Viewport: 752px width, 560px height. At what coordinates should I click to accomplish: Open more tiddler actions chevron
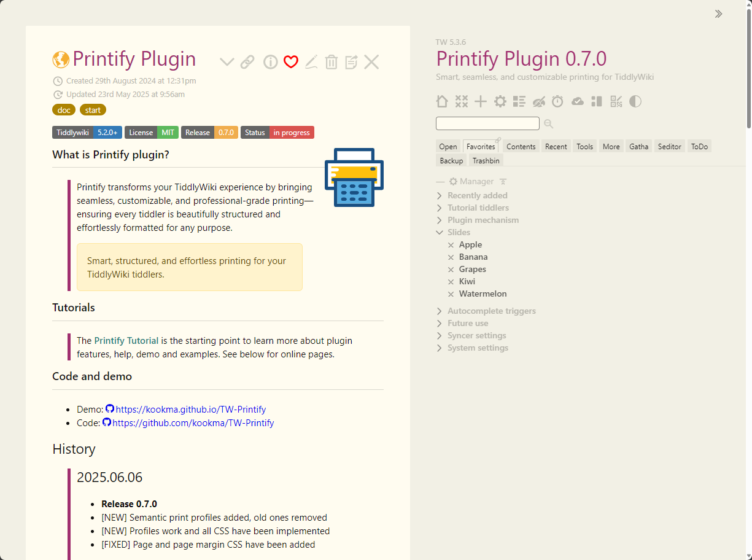pyautogui.click(x=227, y=61)
